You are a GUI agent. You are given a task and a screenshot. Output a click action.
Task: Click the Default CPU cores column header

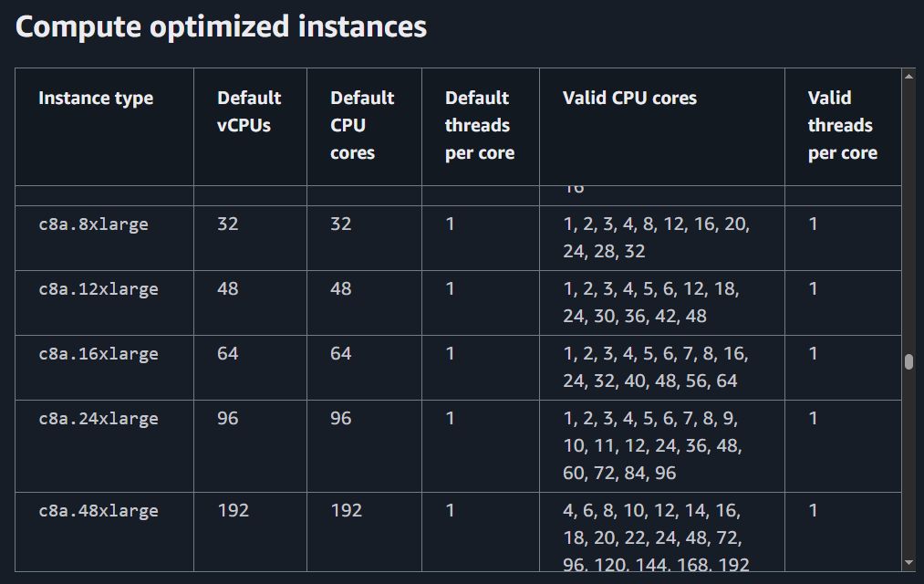(x=362, y=125)
